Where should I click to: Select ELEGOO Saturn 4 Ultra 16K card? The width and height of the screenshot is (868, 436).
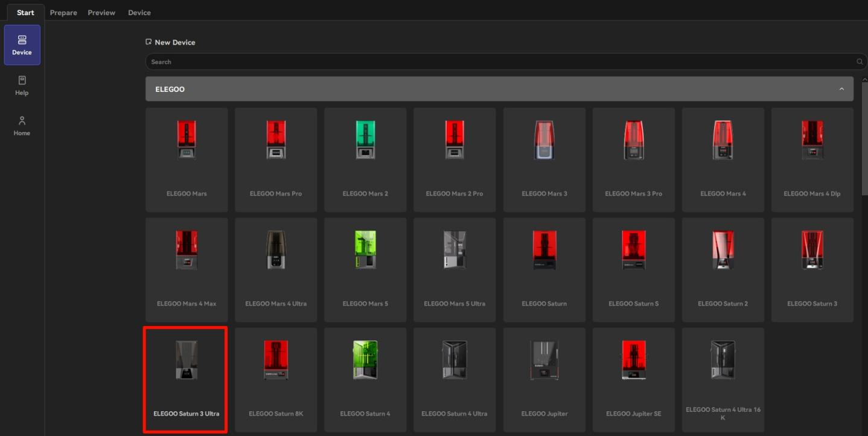coord(723,380)
